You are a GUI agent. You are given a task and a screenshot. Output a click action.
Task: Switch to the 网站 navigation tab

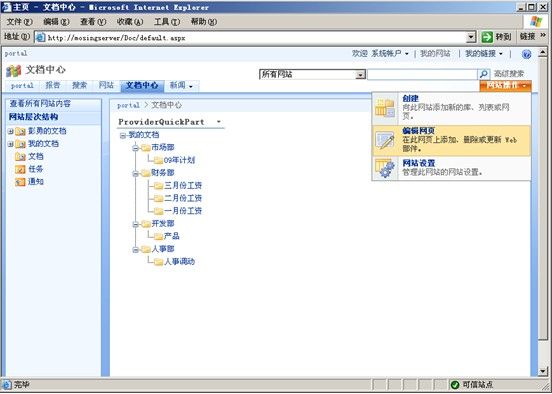coord(106,86)
